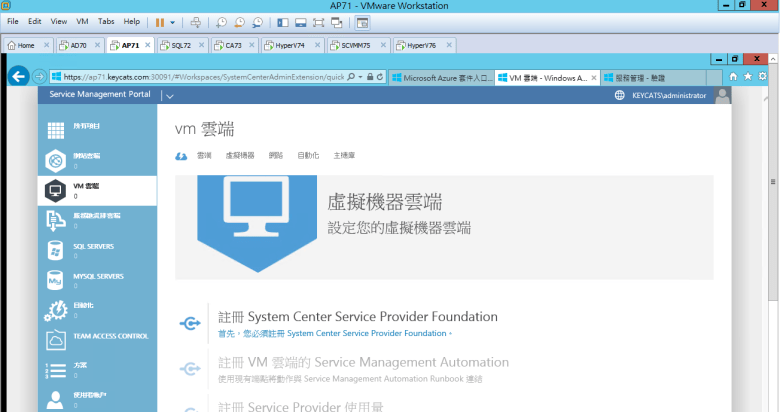Click the language globe icon in portal header
The width and height of the screenshot is (780, 412).
click(620, 95)
